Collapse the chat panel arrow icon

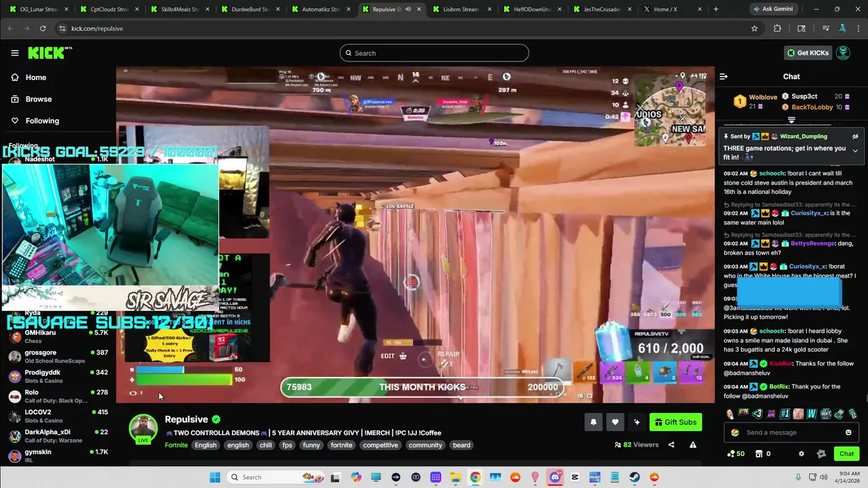tap(724, 77)
